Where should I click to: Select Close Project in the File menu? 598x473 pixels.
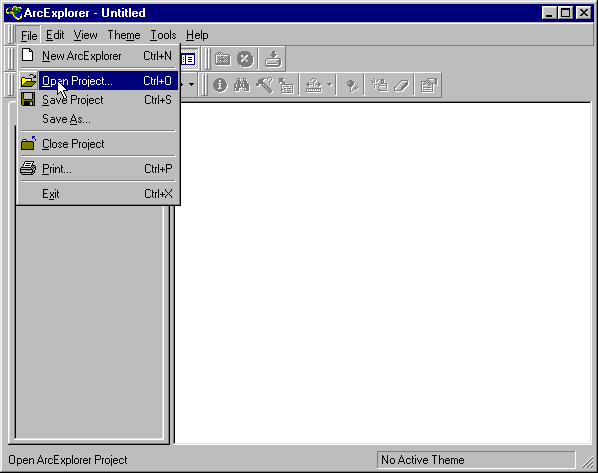click(98, 144)
